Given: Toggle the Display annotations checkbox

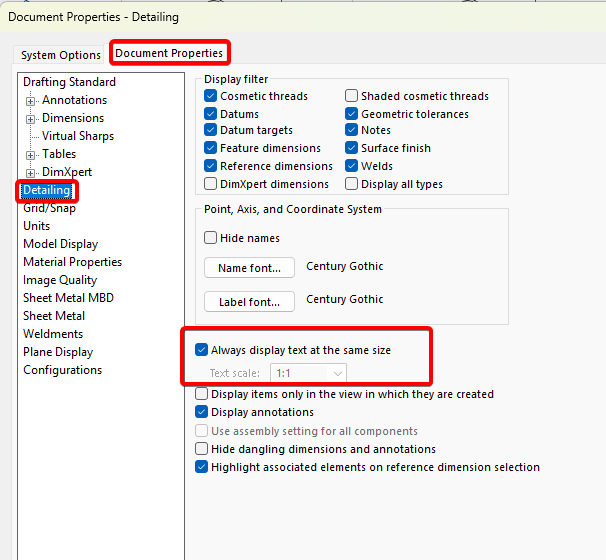Looking at the screenshot, I should [x=201, y=412].
